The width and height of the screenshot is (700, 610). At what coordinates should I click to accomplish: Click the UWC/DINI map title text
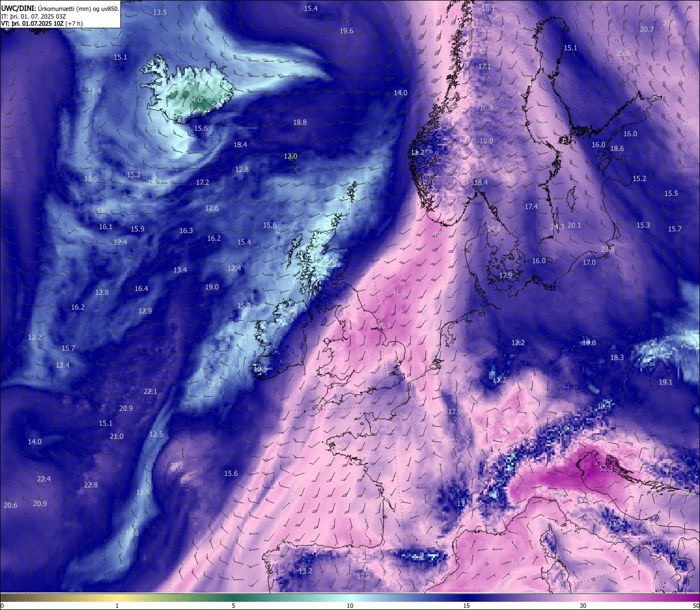click(x=60, y=8)
